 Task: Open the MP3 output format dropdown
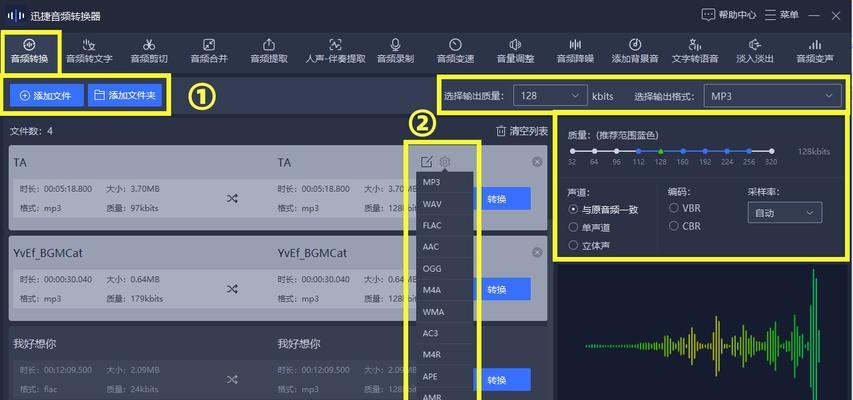coord(772,96)
